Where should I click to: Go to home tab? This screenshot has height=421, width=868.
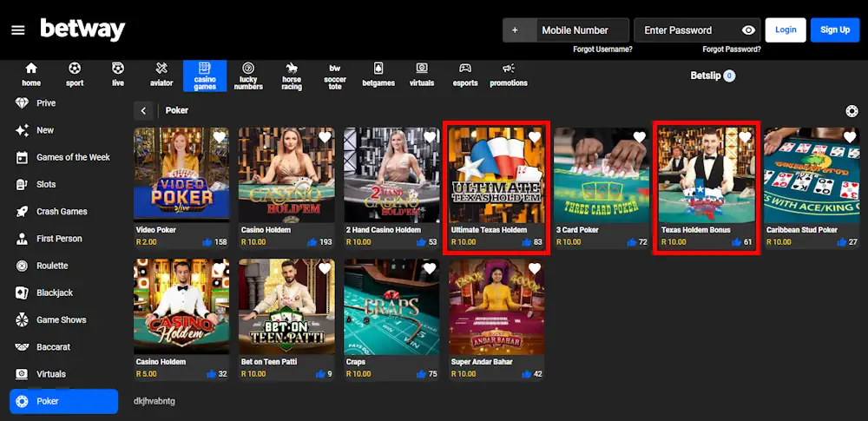[x=31, y=76]
